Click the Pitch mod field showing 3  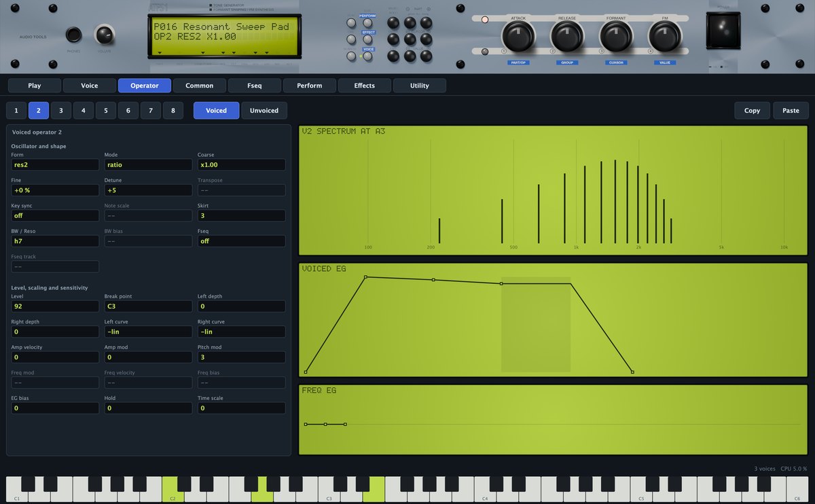click(x=241, y=357)
